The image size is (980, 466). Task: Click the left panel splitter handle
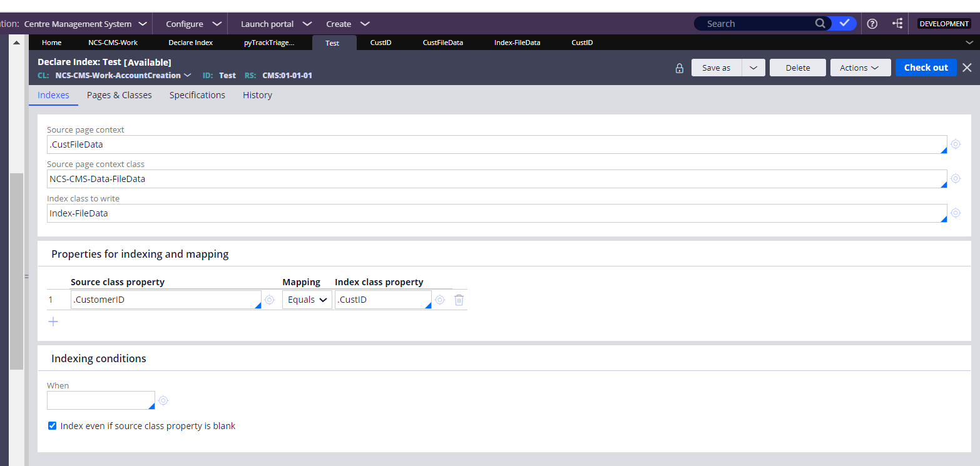click(x=26, y=276)
